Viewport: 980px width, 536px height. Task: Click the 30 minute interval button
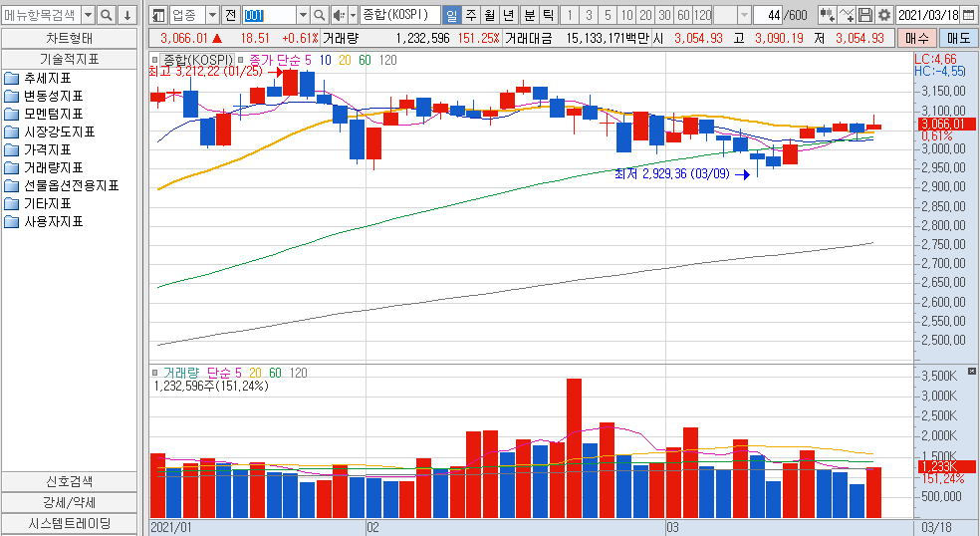coord(665,15)
